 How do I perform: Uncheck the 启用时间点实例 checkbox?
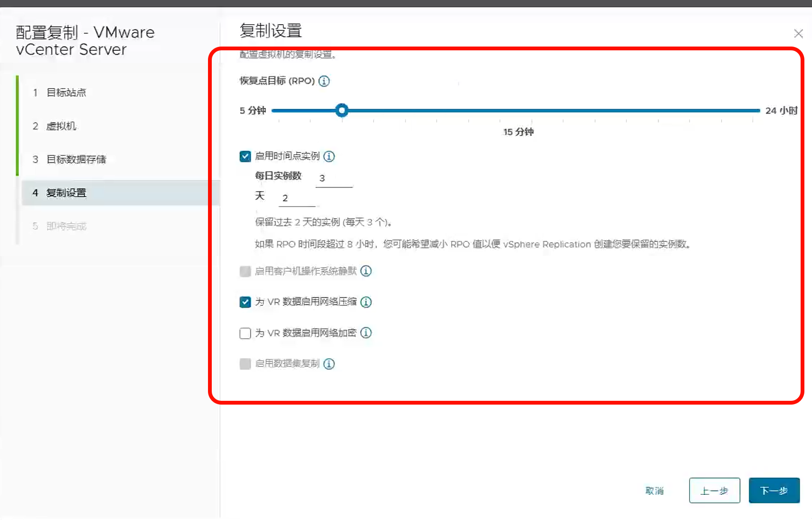coord(245,156)
